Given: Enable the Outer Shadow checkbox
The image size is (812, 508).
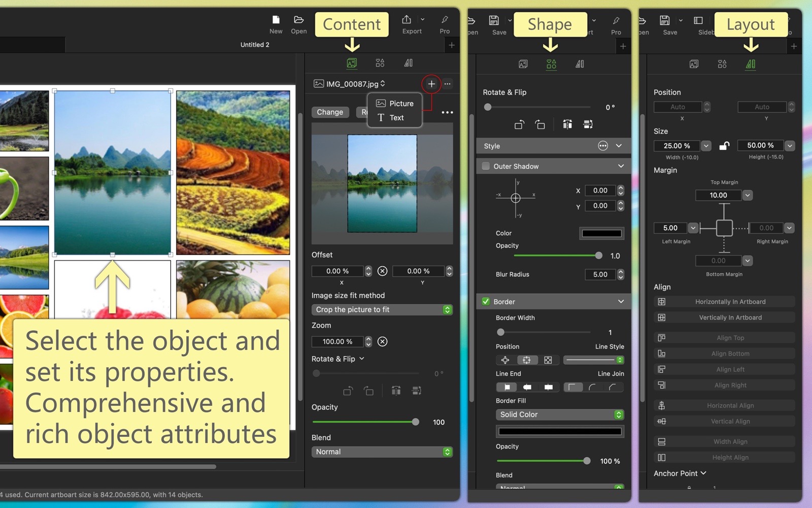Looking at the screenshot, I should pyautogui.click(x=486, y=166).
